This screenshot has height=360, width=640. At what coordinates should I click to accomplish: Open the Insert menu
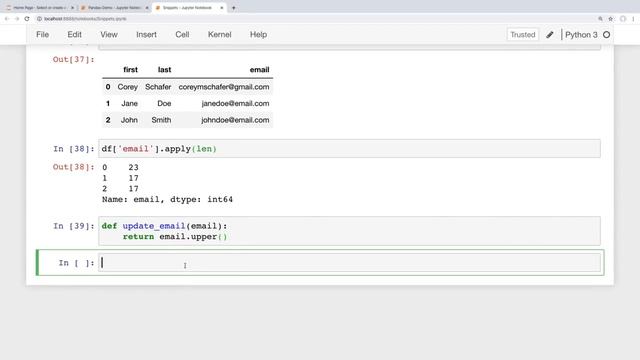[x=147, y=35]
